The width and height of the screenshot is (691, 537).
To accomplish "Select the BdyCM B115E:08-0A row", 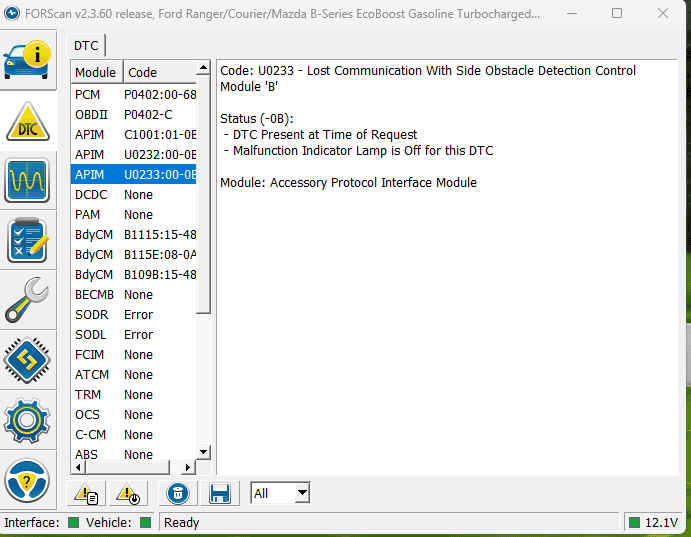I will pos(134,255).
